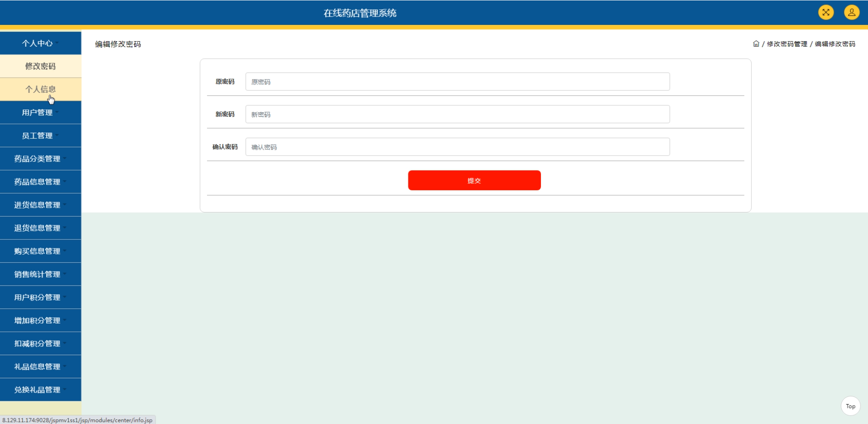Click the fullscreen toggle icon in header
The image size is (868, 424).
coord(826,12)
